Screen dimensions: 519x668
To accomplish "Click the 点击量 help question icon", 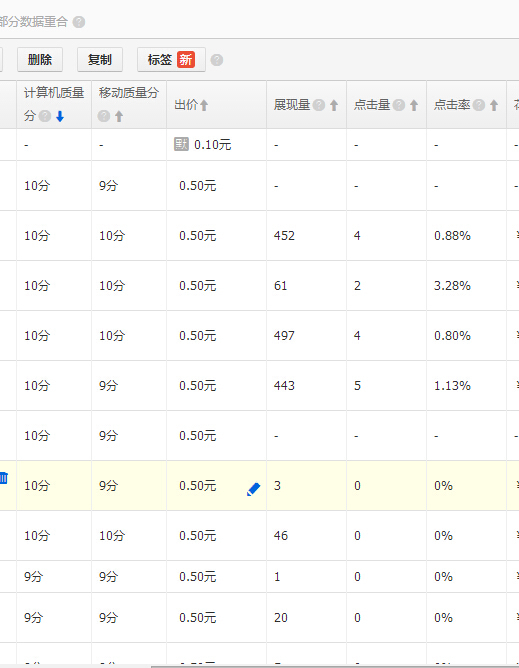I will 399,105.
